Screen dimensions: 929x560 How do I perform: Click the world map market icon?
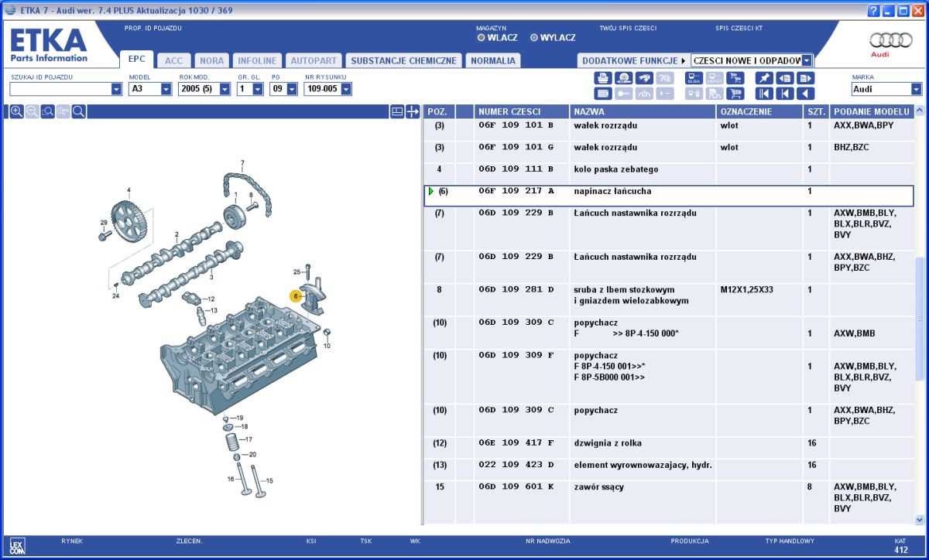tap(644, 78)
